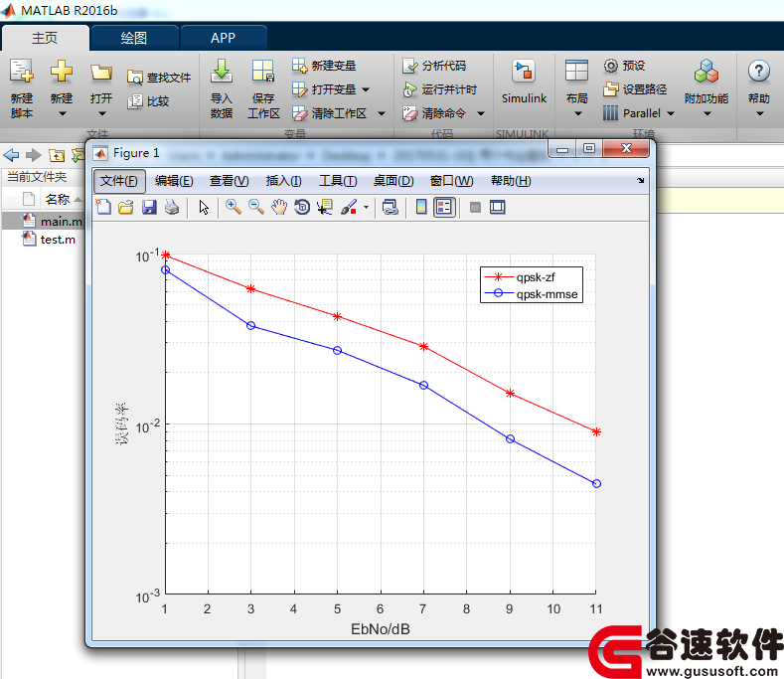The height and width of the screenshot is (679, 784).
Task: Open the Edit (编辑) menu in Figure 1
Action: pyautogui.click(x=174, y=181)
